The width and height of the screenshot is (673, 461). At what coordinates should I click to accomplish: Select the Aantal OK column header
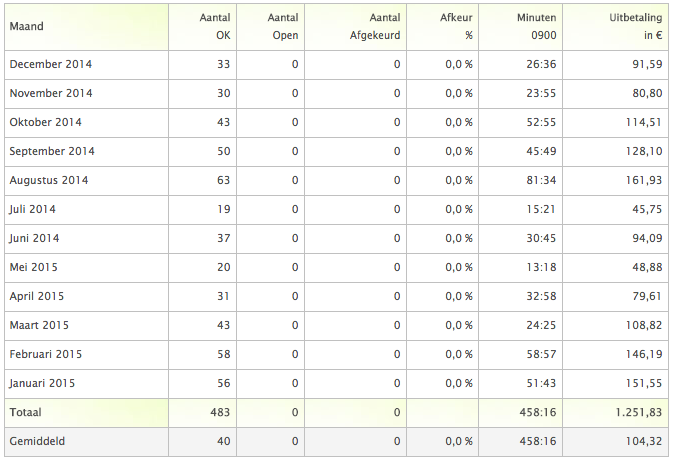point(203,27)
